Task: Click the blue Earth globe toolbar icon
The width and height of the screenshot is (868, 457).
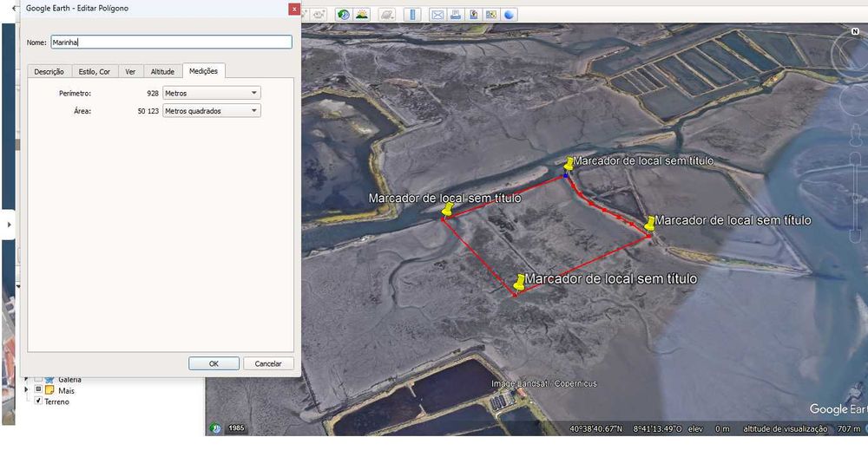Action: click(x=509, y=15)
